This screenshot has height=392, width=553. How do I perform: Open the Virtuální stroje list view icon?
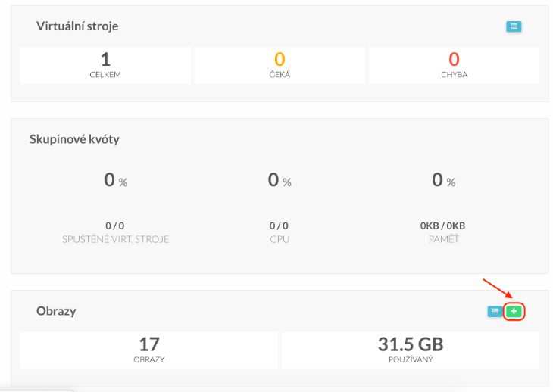click(x=514, y=26)
